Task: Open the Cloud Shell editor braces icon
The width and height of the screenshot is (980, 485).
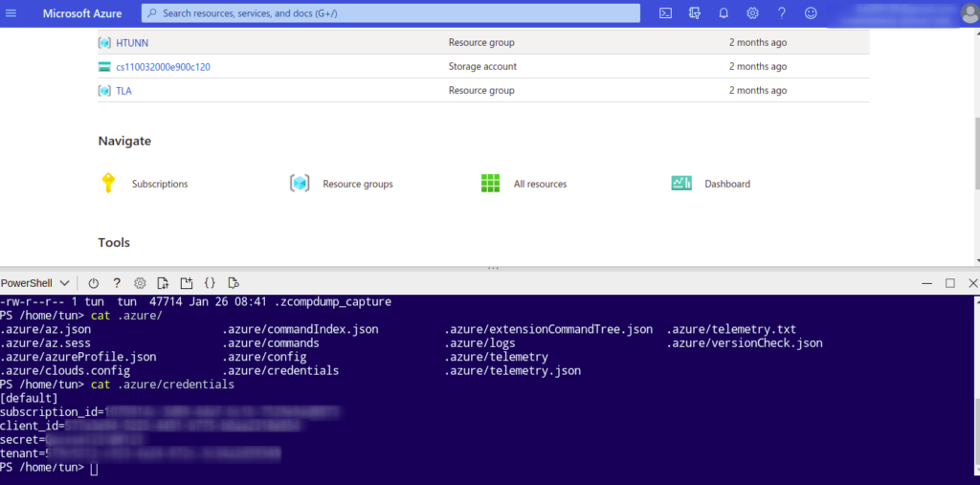Action: coord(210,283)
